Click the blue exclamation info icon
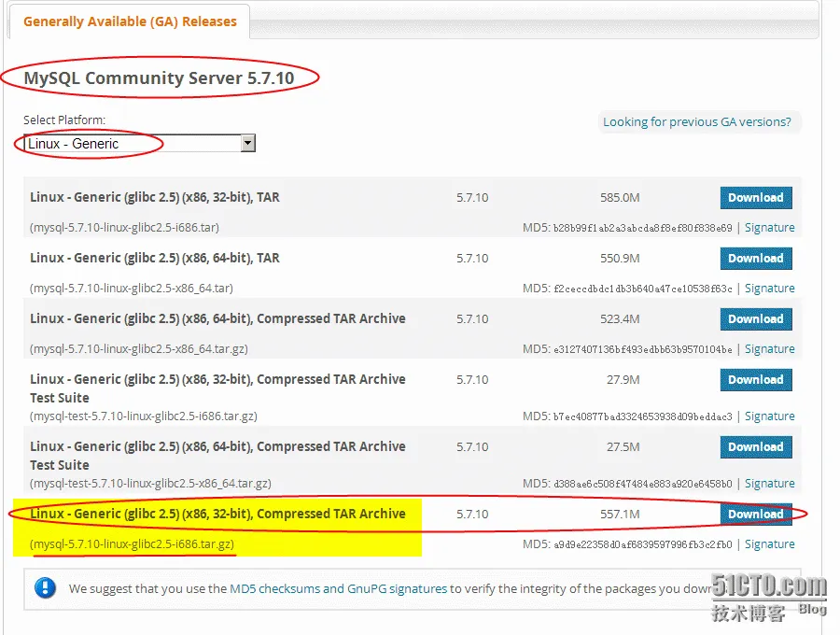Viewport: 840px width, 635px height. 46,588
